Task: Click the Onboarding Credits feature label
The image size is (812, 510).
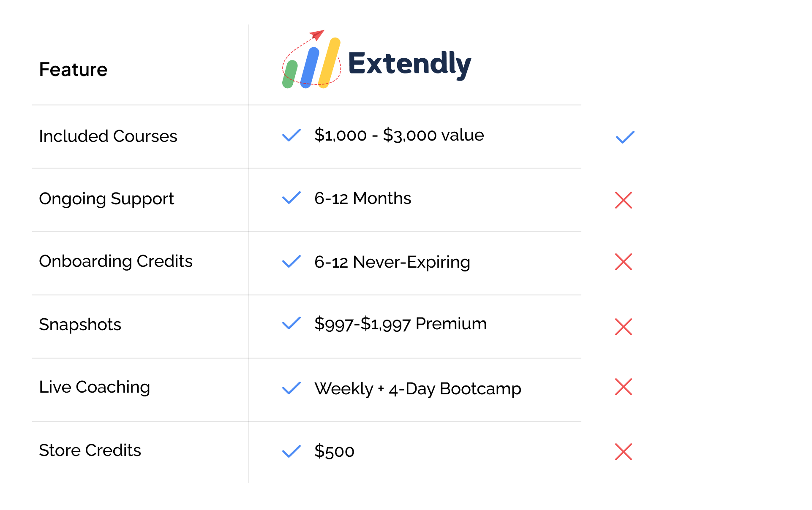Action: 115,261
